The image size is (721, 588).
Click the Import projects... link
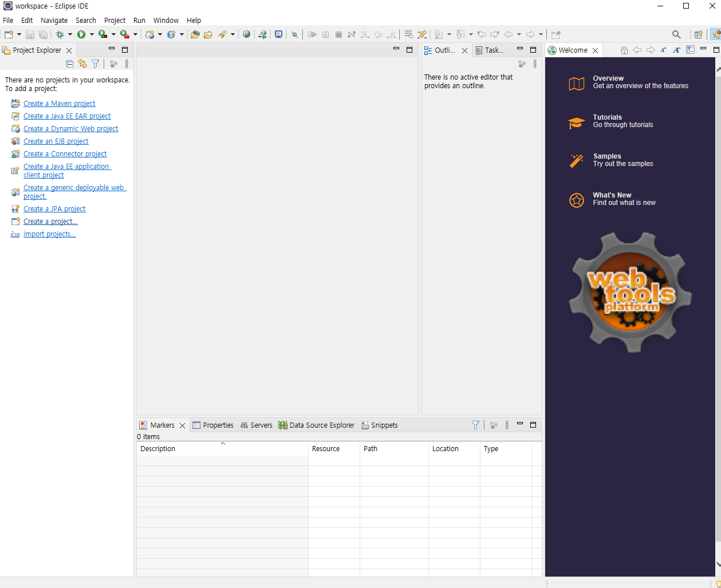(50, 234)
